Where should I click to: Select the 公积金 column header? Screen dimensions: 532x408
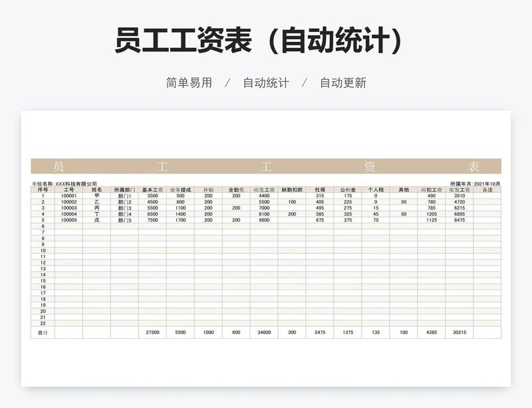[348, 190]
